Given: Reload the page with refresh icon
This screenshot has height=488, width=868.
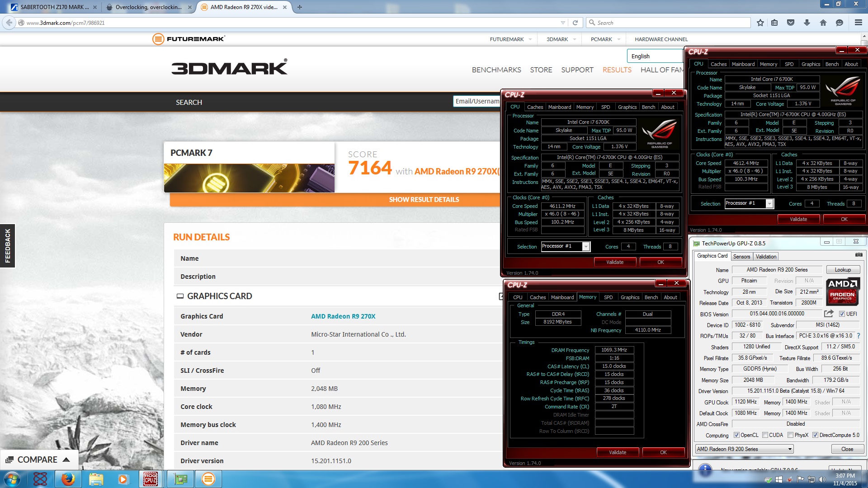Looking at the screenshot, I should pos(575,23).
